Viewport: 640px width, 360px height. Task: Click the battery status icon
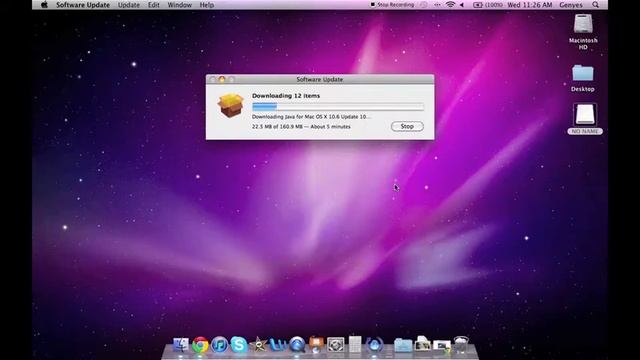pyautogui.click(x=478, y=5)
